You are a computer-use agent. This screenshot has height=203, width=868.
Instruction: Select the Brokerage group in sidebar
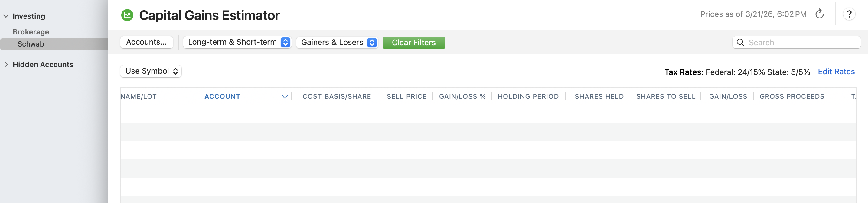point(31,32)
